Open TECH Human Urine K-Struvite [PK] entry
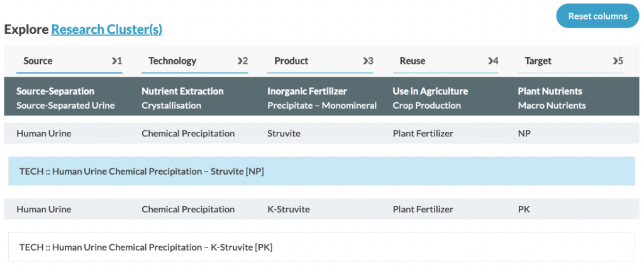 (x=321, y=247)
